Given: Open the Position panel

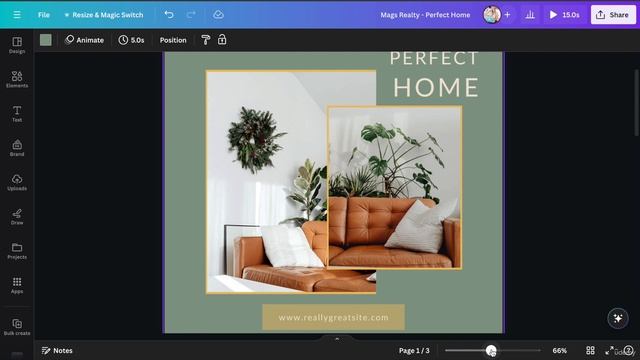Looking at the screenshot, I should 173,40.
